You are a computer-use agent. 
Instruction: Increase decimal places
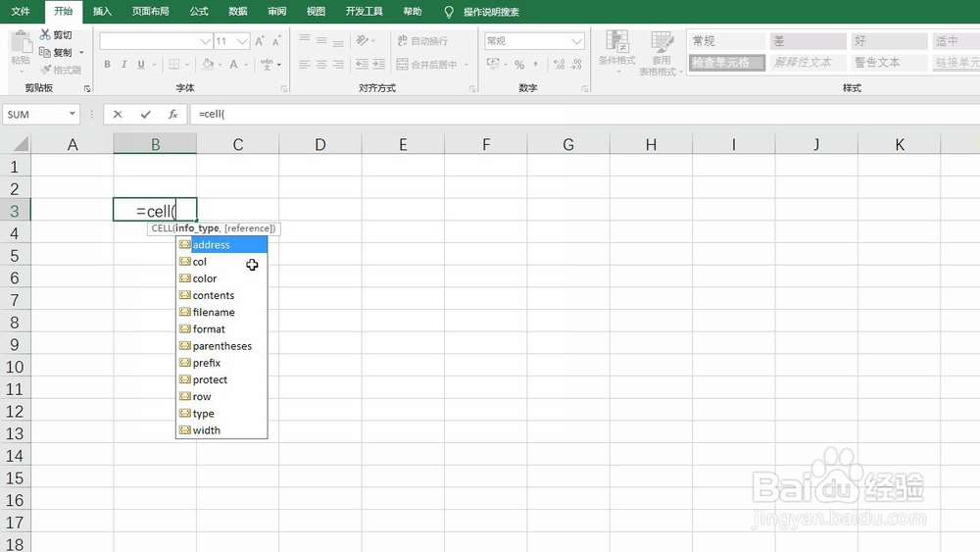pos(560,64)
